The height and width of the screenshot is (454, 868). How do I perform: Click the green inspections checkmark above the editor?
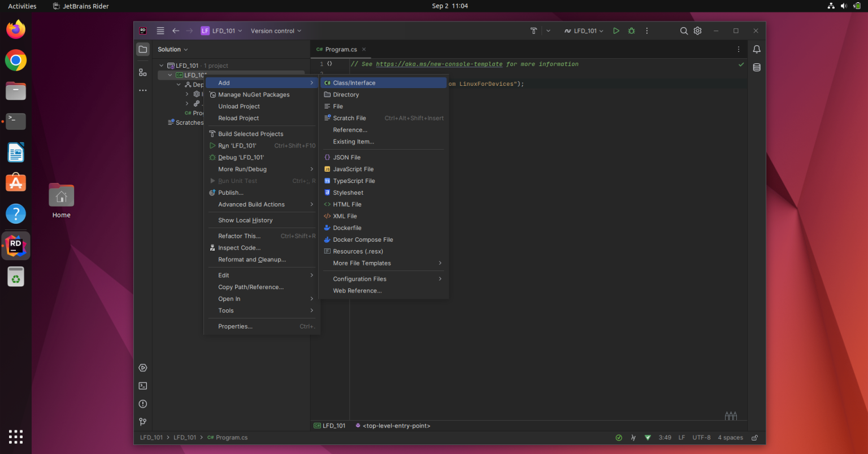(x=741, y=64)
